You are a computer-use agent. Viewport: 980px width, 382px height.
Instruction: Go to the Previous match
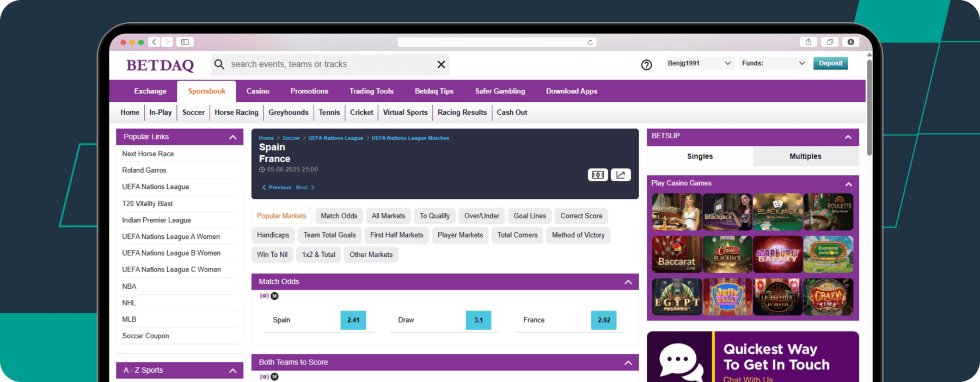(277, 187)
